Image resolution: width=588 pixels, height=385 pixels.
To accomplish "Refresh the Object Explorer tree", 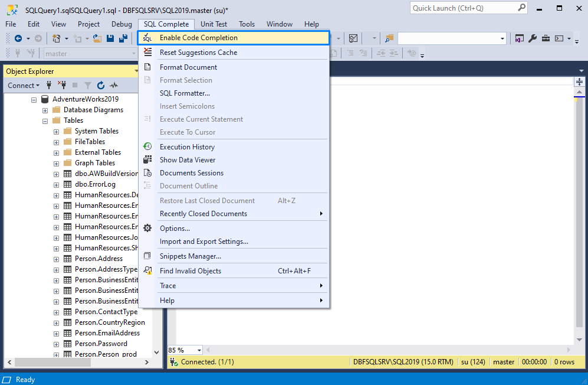I will click(100, 85).
